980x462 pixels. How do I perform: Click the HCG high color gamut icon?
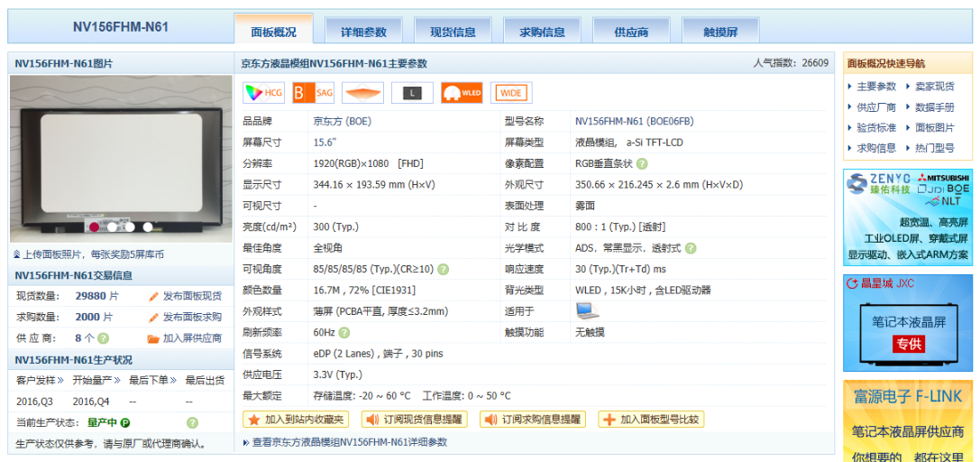[263, 93]
